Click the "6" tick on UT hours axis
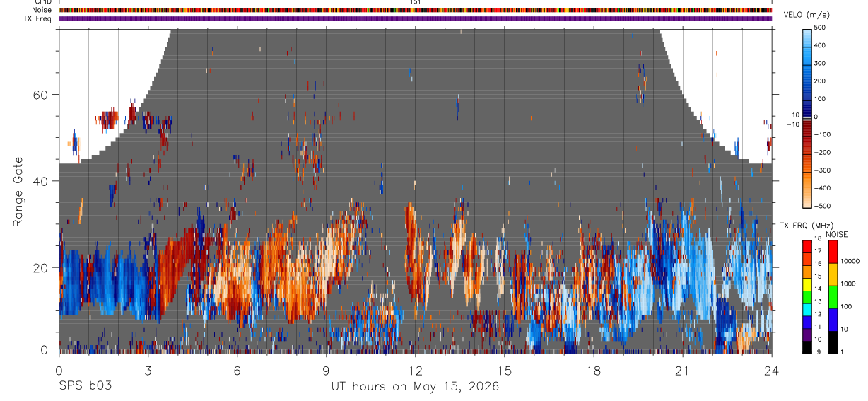The image size is (868, 401). [x=237, y=369]
